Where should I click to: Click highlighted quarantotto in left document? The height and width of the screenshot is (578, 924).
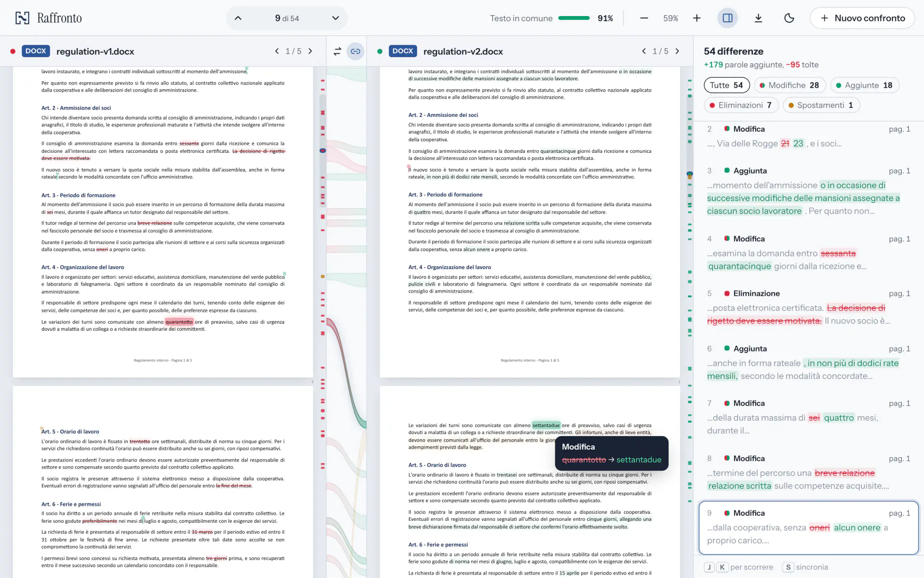[179, 322]
